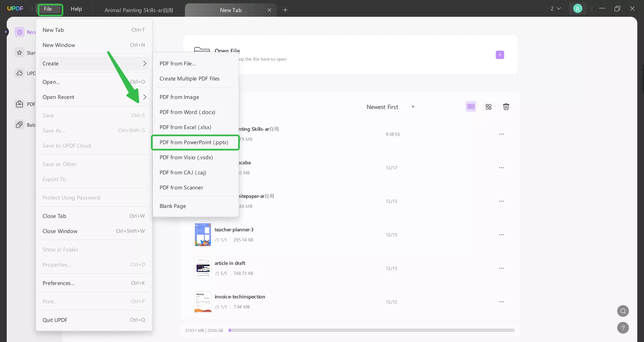The width and height of the screenshot is (644, 342).
Task: Open more options for teacher-planner-3
Action: [501, 235]
